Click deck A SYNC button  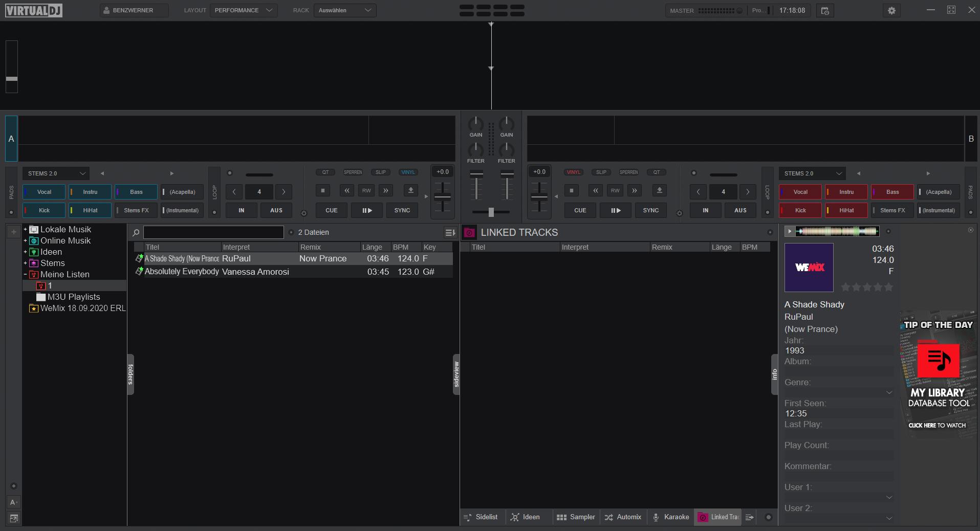(402, 210)
